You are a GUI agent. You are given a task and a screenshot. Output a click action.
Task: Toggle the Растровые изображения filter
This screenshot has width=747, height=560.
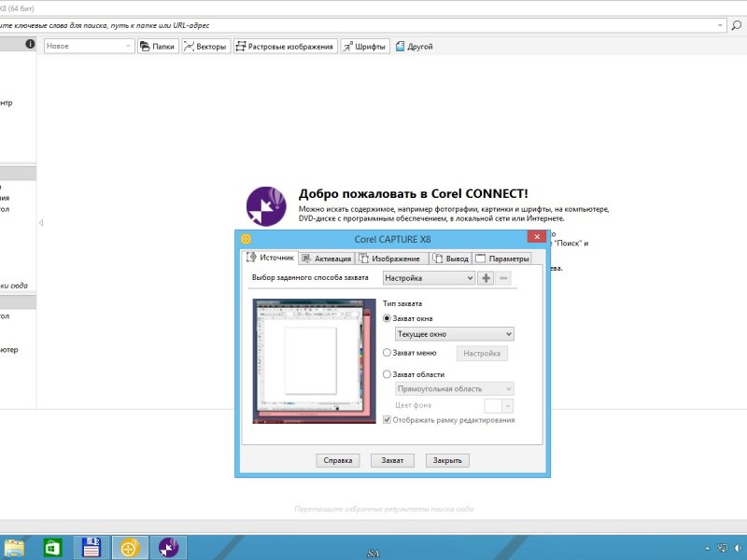tap(286, 46)
